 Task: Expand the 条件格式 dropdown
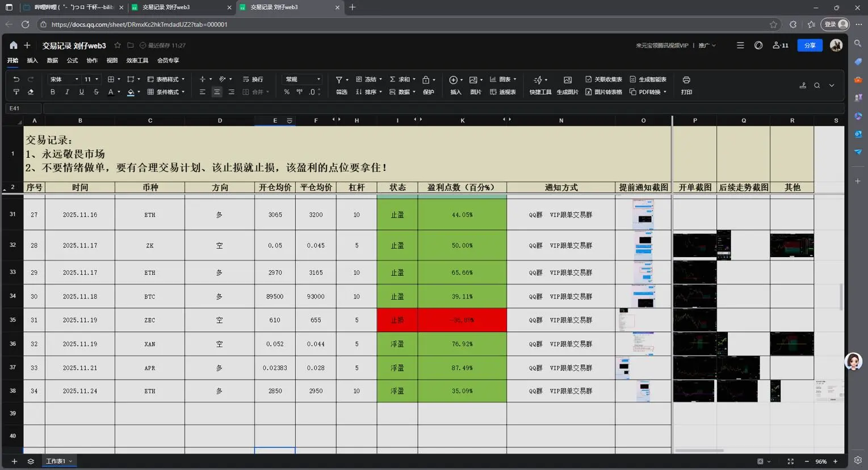point(166,92)
